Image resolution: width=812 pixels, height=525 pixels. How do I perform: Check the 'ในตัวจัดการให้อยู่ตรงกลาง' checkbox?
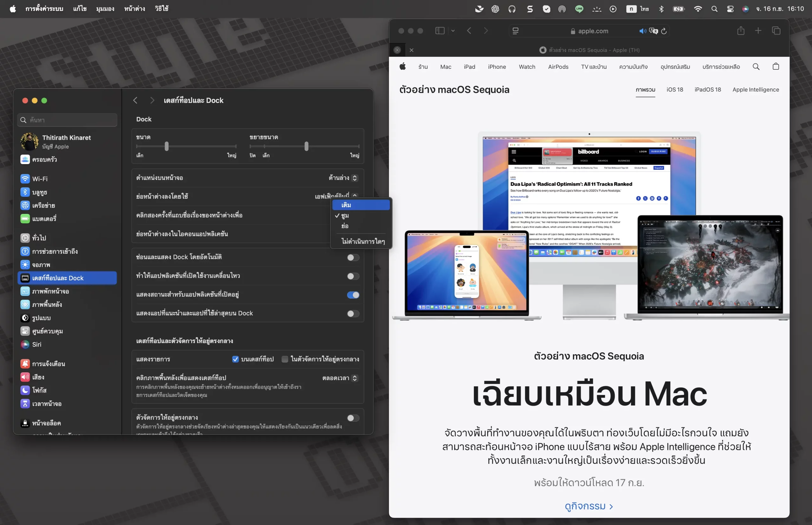tap(285, 359)
